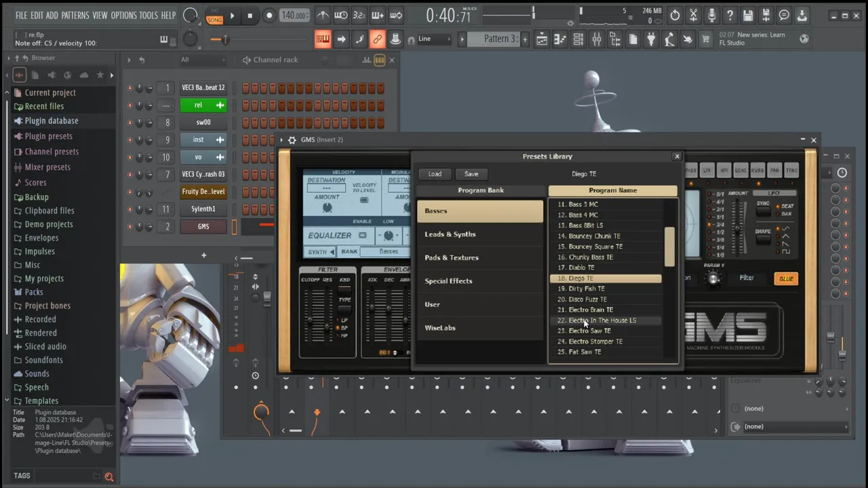Click the Presets Library list scrollbar thumb
The image size is (868, 488).
[x=670, y=247]
